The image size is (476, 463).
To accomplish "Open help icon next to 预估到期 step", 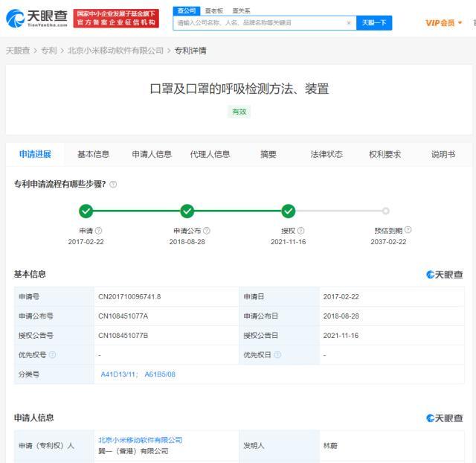I will click(x=408, y=230).
